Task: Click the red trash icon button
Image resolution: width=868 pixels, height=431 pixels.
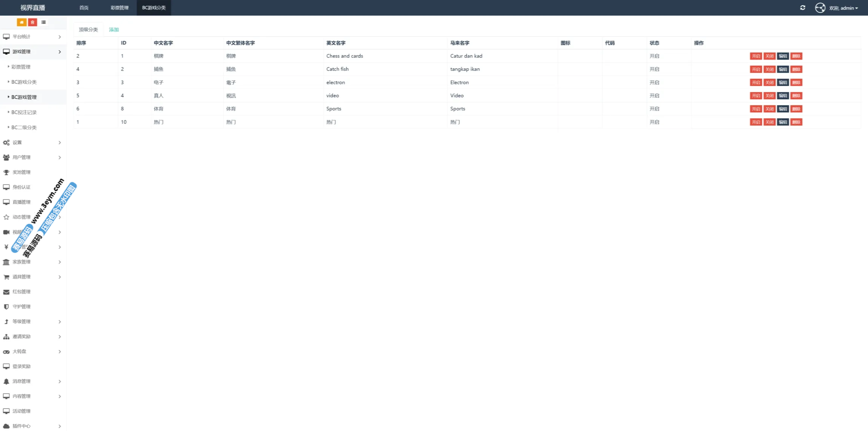Action: pyautogui.click(x=32, y=22)
